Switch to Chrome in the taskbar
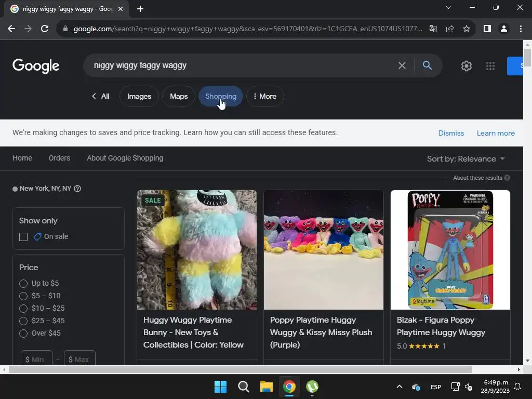 point(289,387)
